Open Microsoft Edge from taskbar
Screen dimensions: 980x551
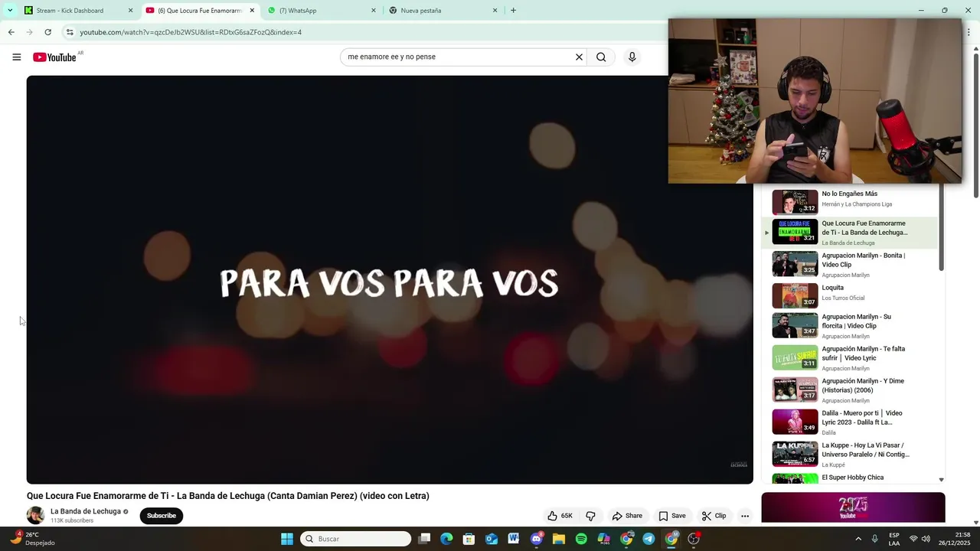(x=446, y=539)
